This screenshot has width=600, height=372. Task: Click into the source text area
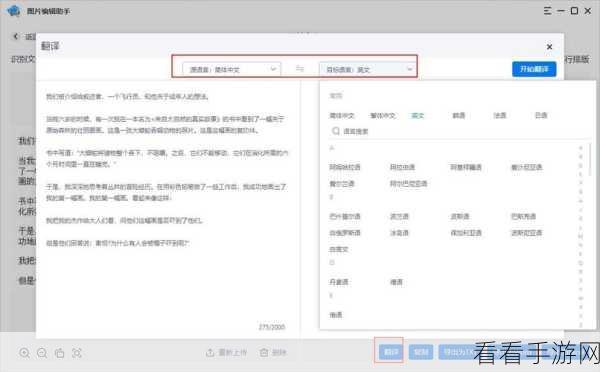[x=168, y=203]
